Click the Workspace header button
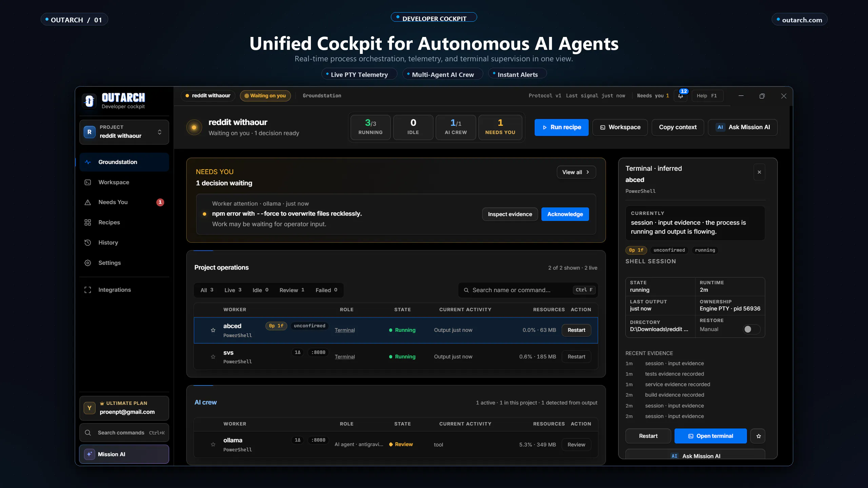Image resolution: width=868 pixels, height=488 pixels. point(620,127)
